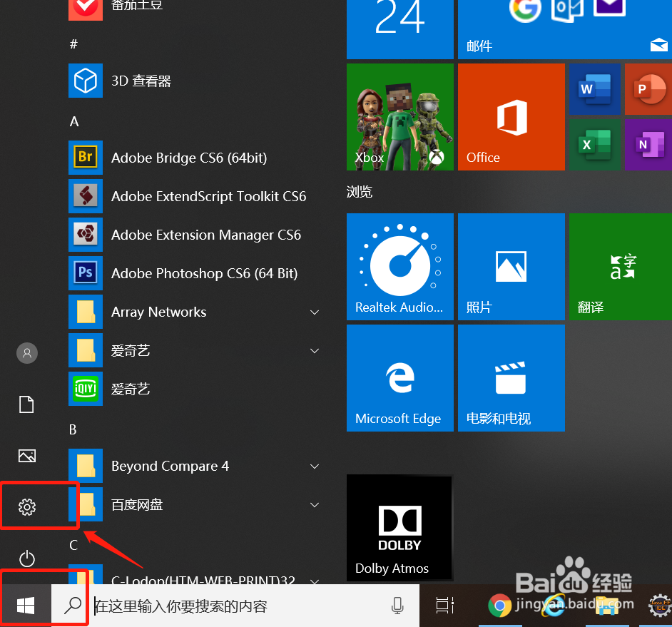Expand the Array Networks folder
The width and height of the screenshot is (672, 627).
point(315,312)
